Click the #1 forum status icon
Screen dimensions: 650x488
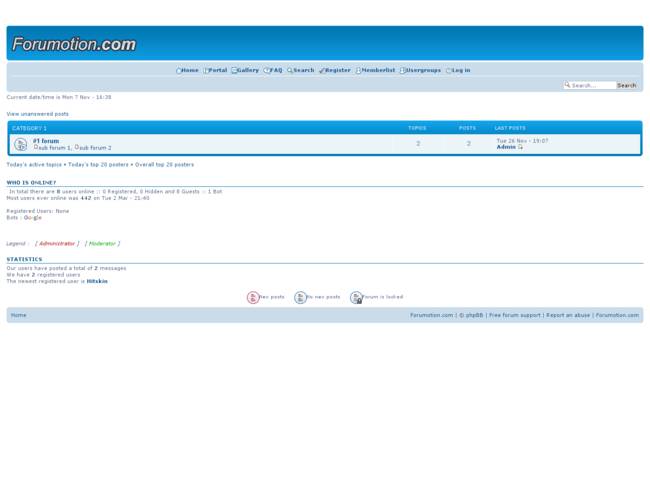tap(21, 144)
